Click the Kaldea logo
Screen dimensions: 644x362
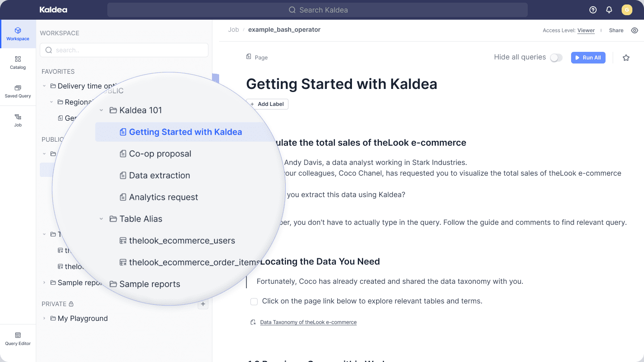pos(53,10)
